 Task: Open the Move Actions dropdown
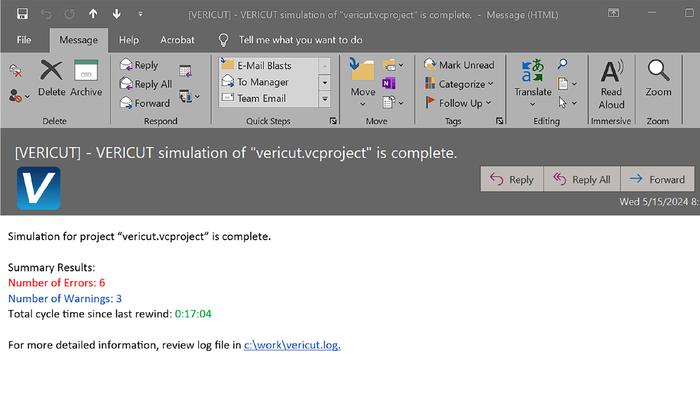pyautogui.click(x=393, y=103)
